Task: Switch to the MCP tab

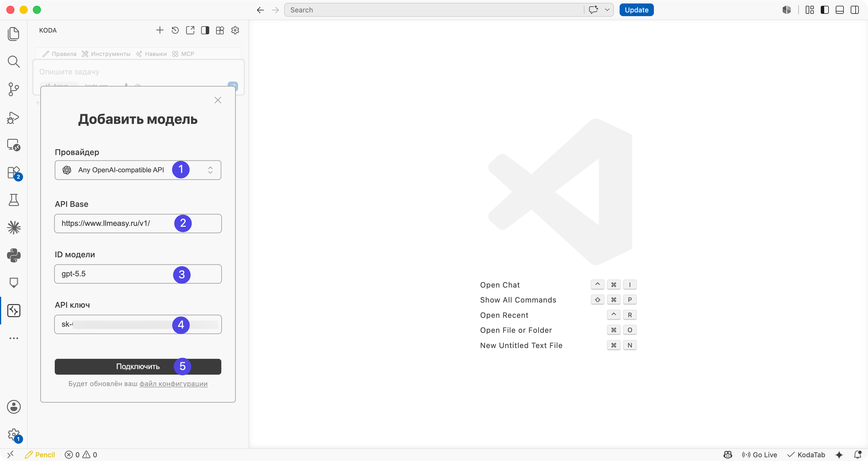Action: coord(183,54)
